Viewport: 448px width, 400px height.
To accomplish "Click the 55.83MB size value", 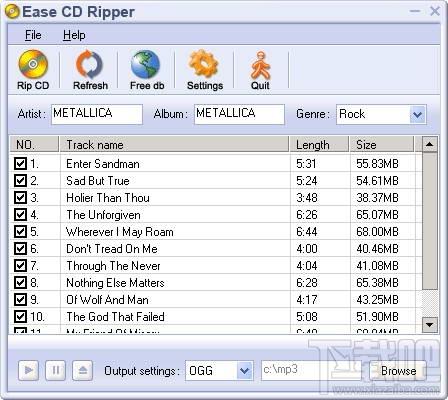I will pos(377,164).
